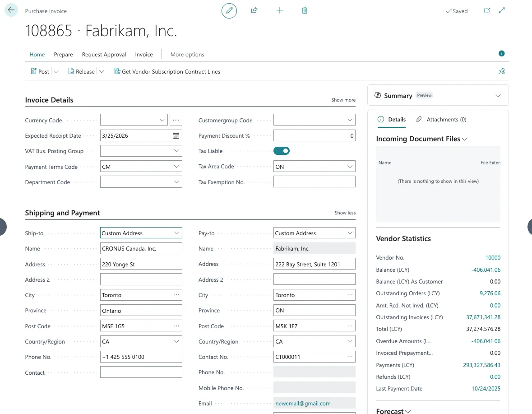532x414 pixels.
Task: Open Contact No. lookup ellipsis
Action: 350,357
